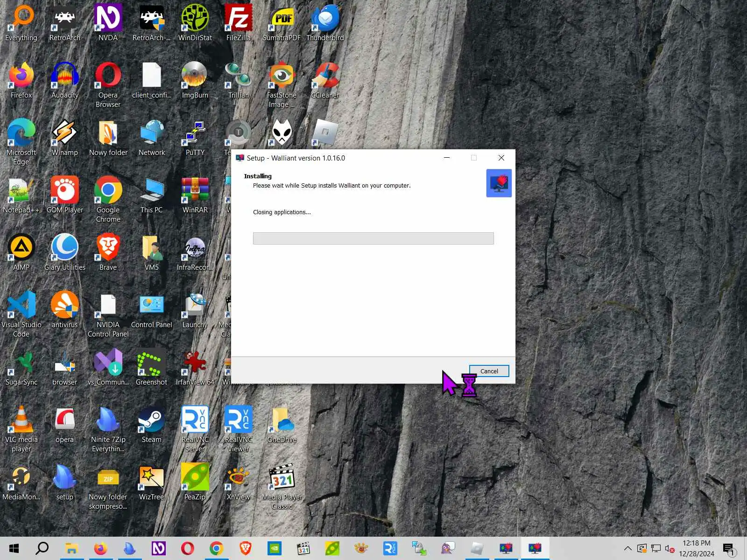
Task: Click the installation progress bar in Setup
Action: 373,238
